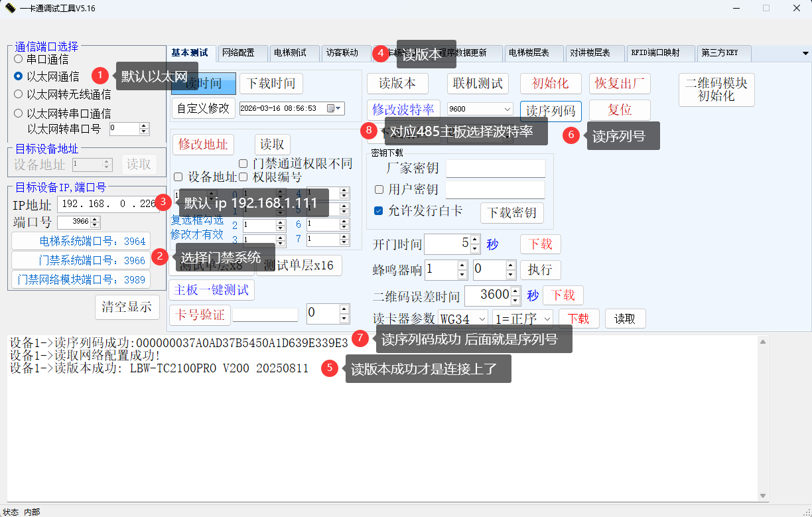Click the app icon in the title bar
812x517 pixels.
10,8
